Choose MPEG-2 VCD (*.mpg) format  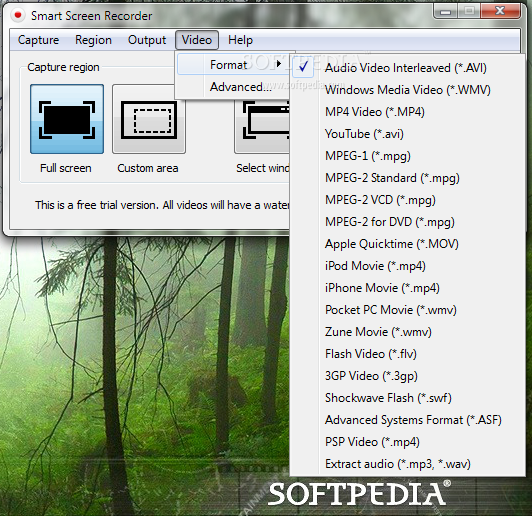[x=407, y=200]
